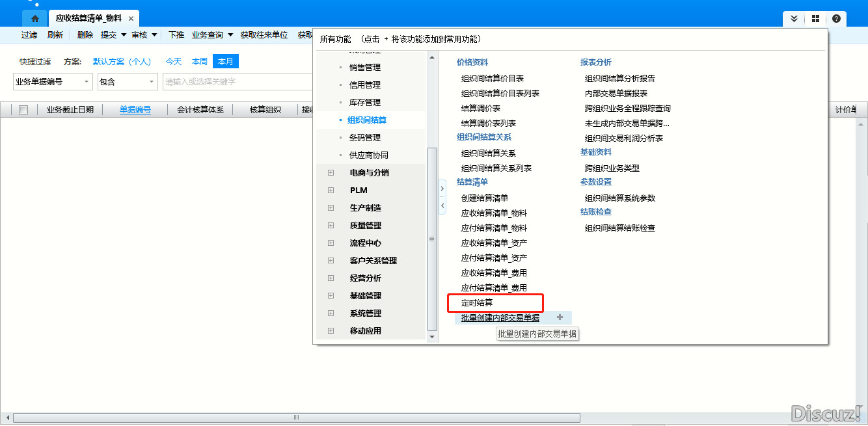Open the 提交 toolbar dropdown menu
868x426 pixels.
123,35
